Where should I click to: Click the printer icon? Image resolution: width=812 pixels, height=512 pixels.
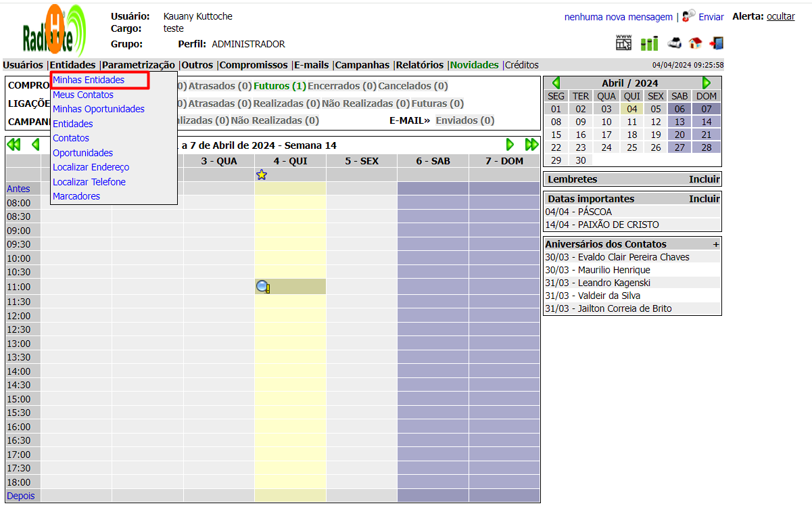point(674,43)
